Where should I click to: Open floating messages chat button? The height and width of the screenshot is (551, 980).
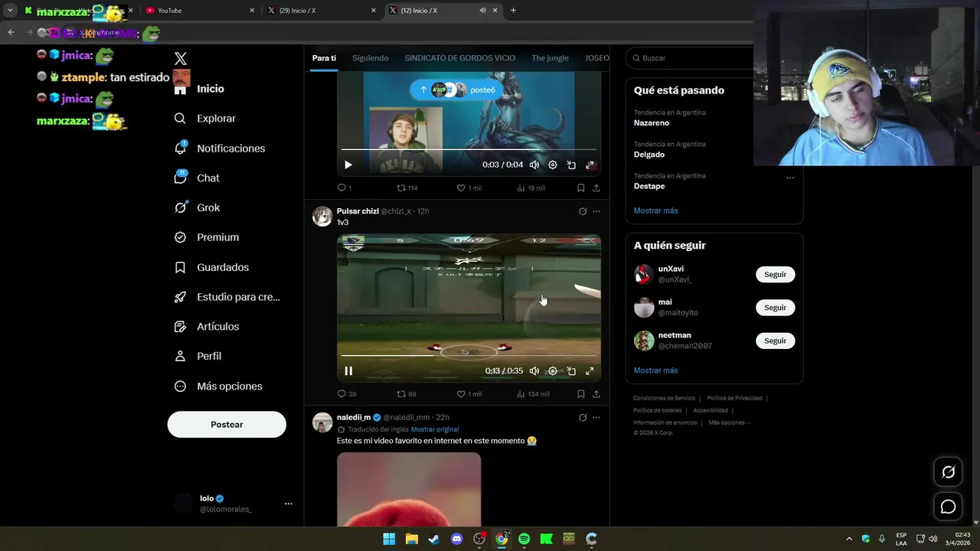click(x=948, y=507)
